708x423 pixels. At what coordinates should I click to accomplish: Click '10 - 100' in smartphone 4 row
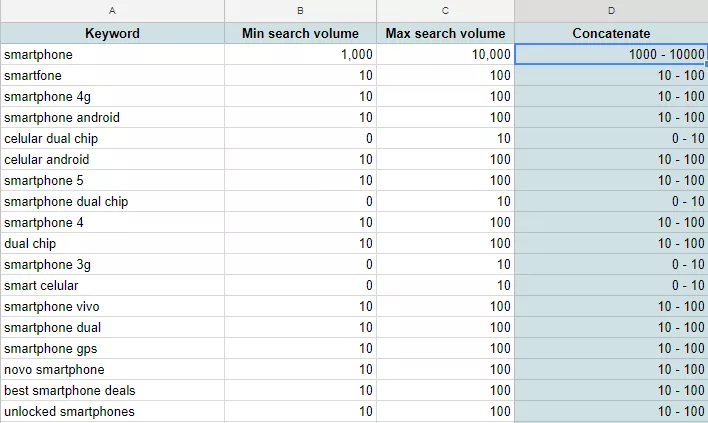pyautogui.click(x=611, y=223)
